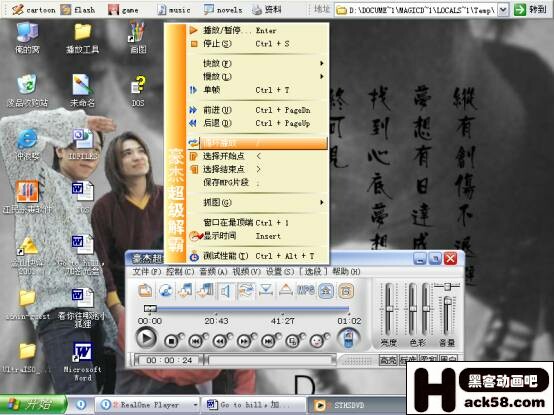Click the smiley face round button
The width and height of the screenshot is (554, 415).
coord(317,341)
